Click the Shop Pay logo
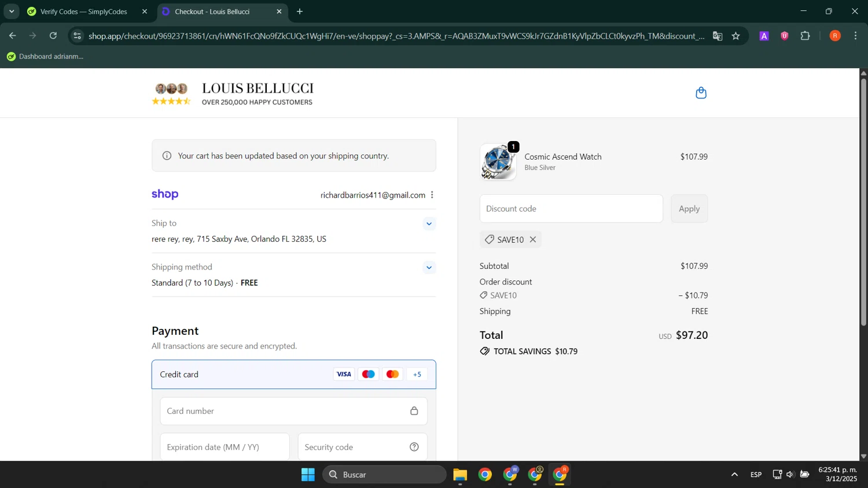This screenshot has height=488, width=868. [x=165, y=194]
